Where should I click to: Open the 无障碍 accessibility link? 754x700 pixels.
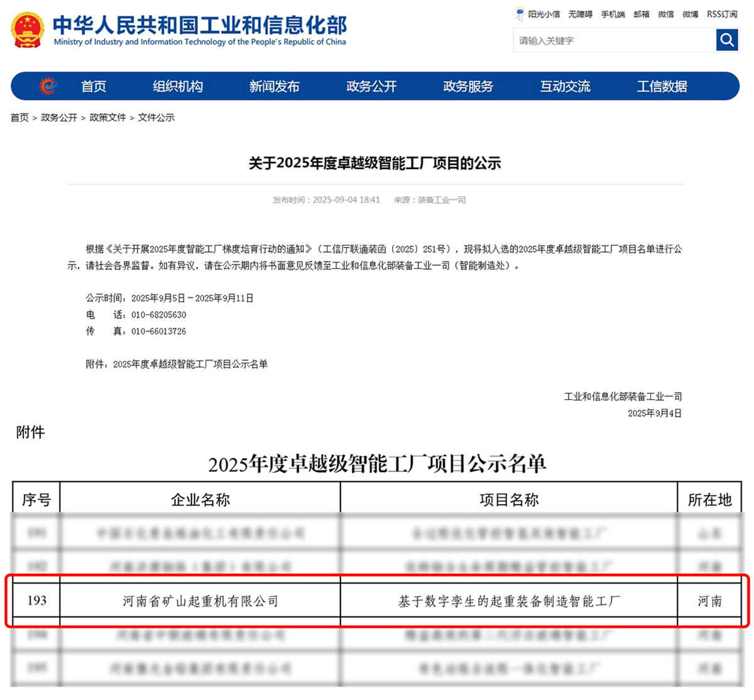580,14
